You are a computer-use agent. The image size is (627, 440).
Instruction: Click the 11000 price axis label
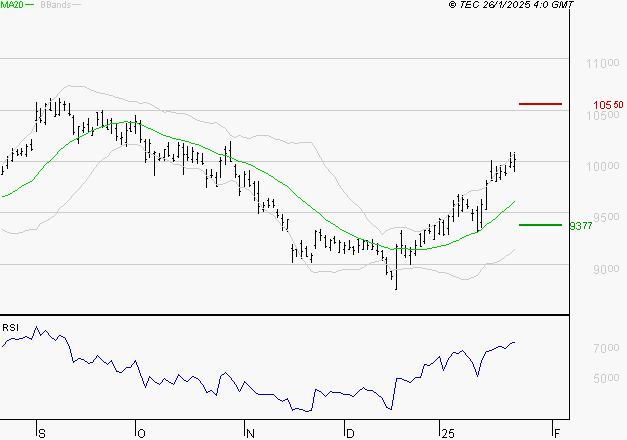pos(603,63)
